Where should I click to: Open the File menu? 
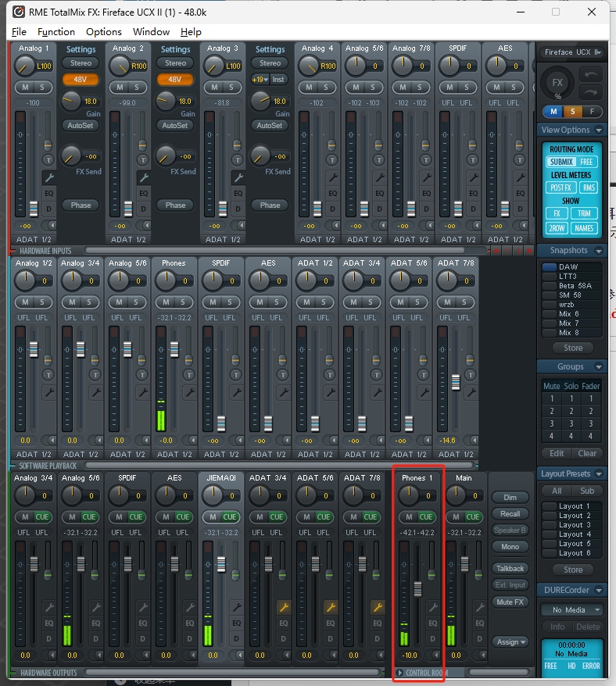19,32
